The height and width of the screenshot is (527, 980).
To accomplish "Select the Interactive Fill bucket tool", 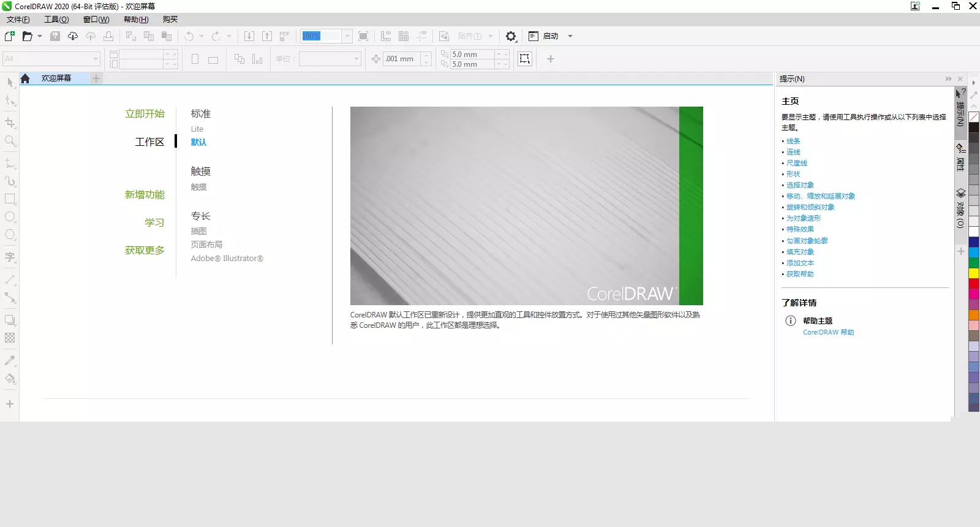I will pyautogui.click(x=10, y=378).
